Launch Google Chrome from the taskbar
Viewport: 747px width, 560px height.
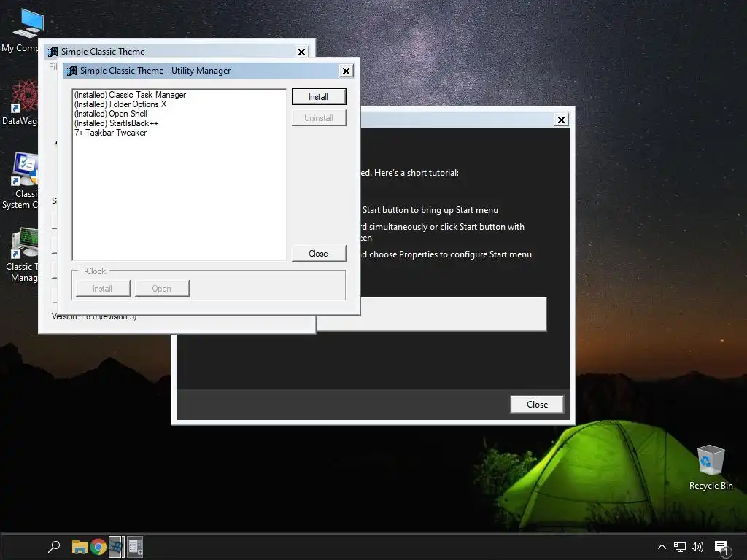pos(98,547)
